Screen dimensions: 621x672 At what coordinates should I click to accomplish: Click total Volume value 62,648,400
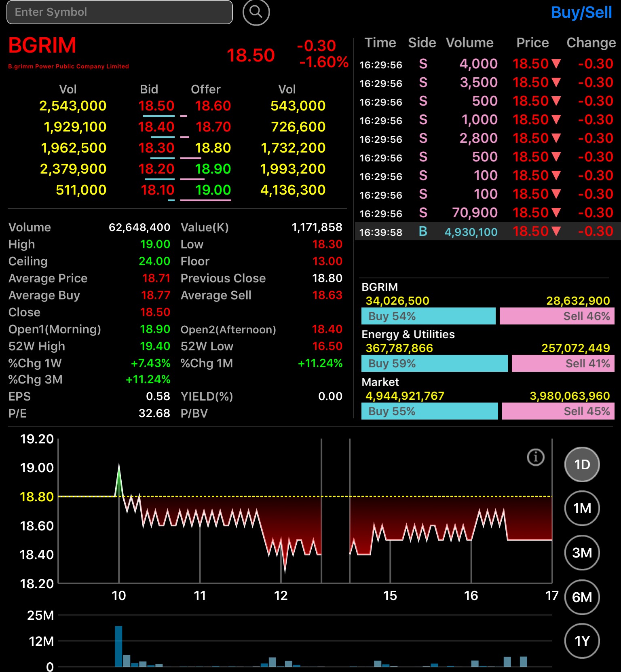(139, 227)
